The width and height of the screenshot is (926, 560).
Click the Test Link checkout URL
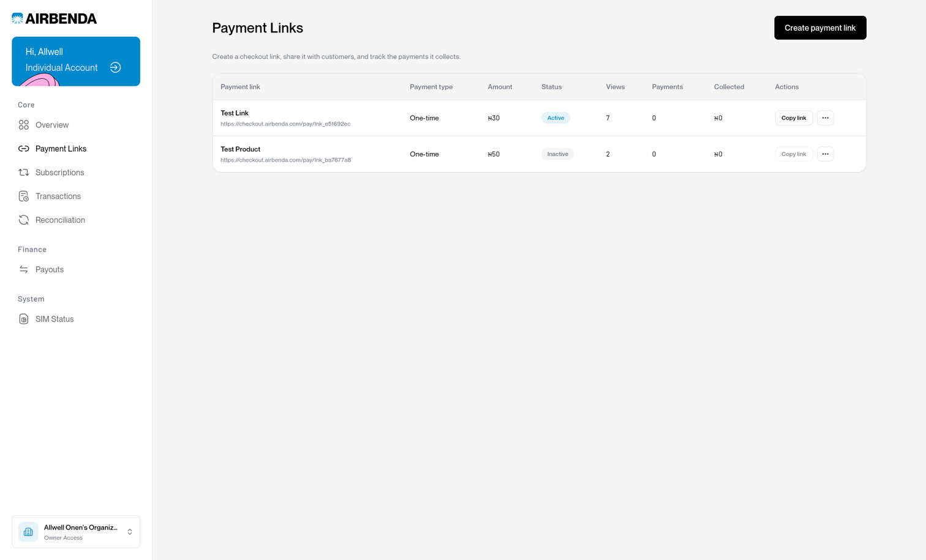click(x=285, y=124)
